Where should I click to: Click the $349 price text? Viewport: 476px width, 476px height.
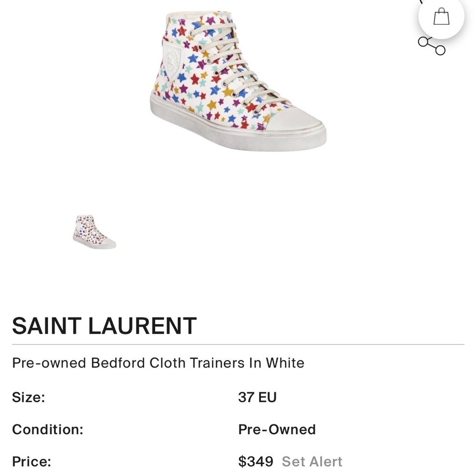pyautogui.click(x=255, y=461)
